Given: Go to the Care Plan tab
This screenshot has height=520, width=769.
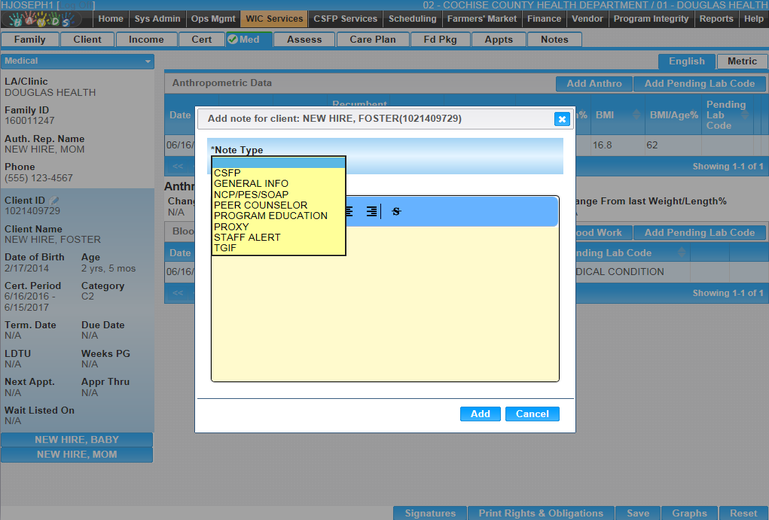Looking at the screenshot, I should pos(372,40).
